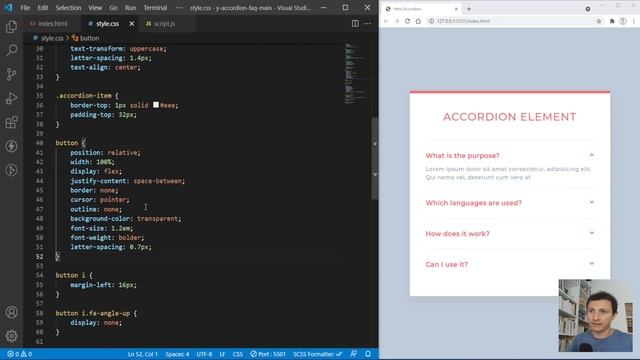640x360 pixels.
Task: Go forward in the browser
Action: tap(396, 21)
